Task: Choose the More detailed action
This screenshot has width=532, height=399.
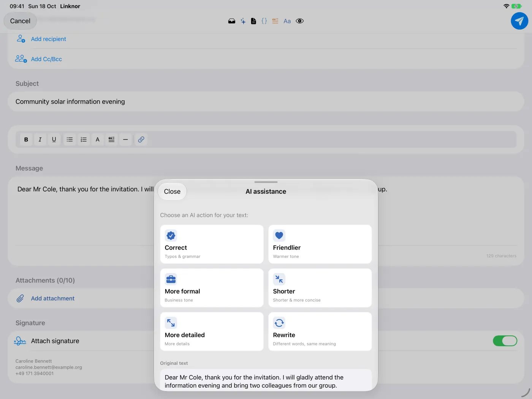Action: pos(212,332)
